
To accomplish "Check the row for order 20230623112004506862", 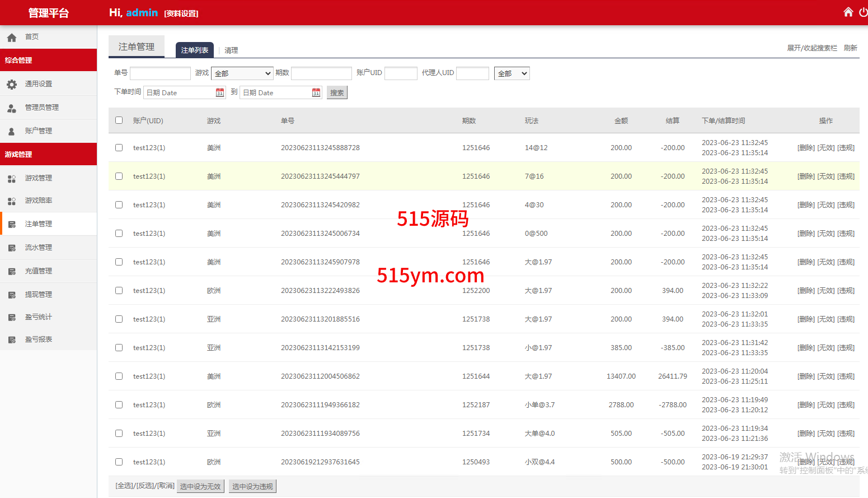I will (x=119, y=376).
